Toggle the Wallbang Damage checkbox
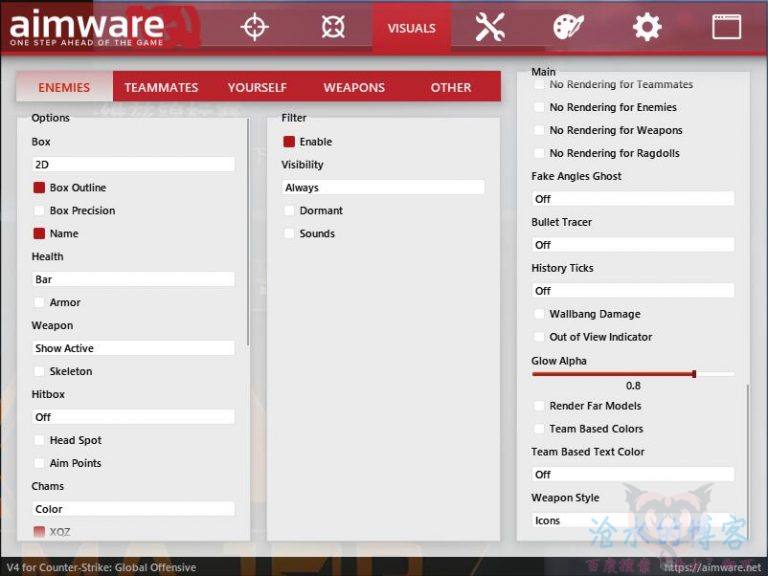The image size is (768, 576). click(540, 314)
